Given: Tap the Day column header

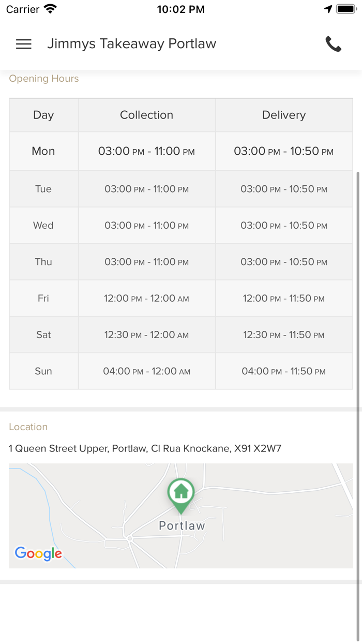Looking at the screenshot, I should point(43,115).
